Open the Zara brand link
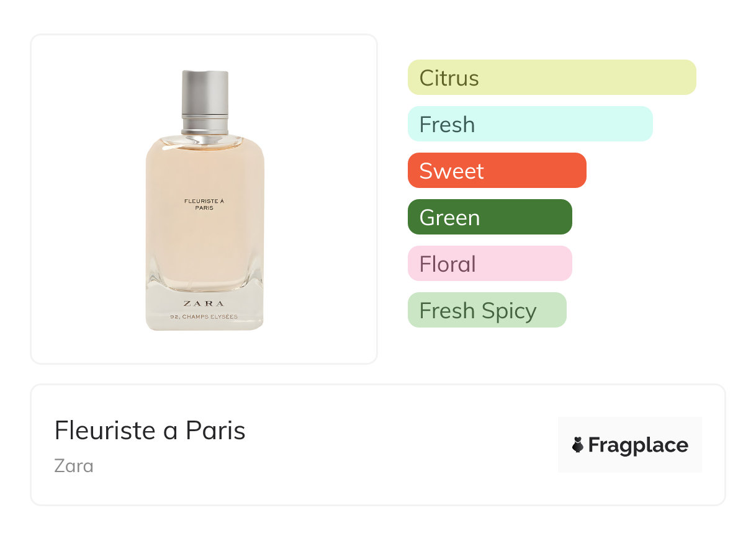Screen dimensions: 756x536 tap(74, 465)
